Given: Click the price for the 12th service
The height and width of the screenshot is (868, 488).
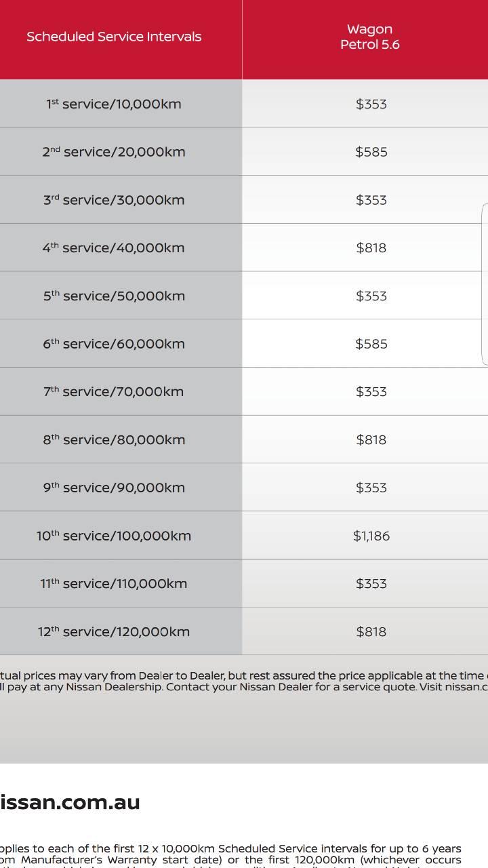Looking at the screenshot, I should pyautogui.click(x=371, y=631).
